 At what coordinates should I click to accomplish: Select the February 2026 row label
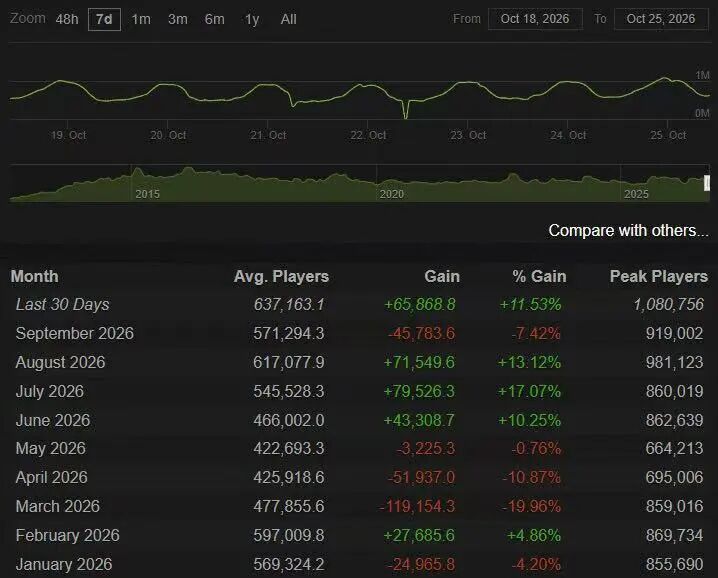click(67, 535)
